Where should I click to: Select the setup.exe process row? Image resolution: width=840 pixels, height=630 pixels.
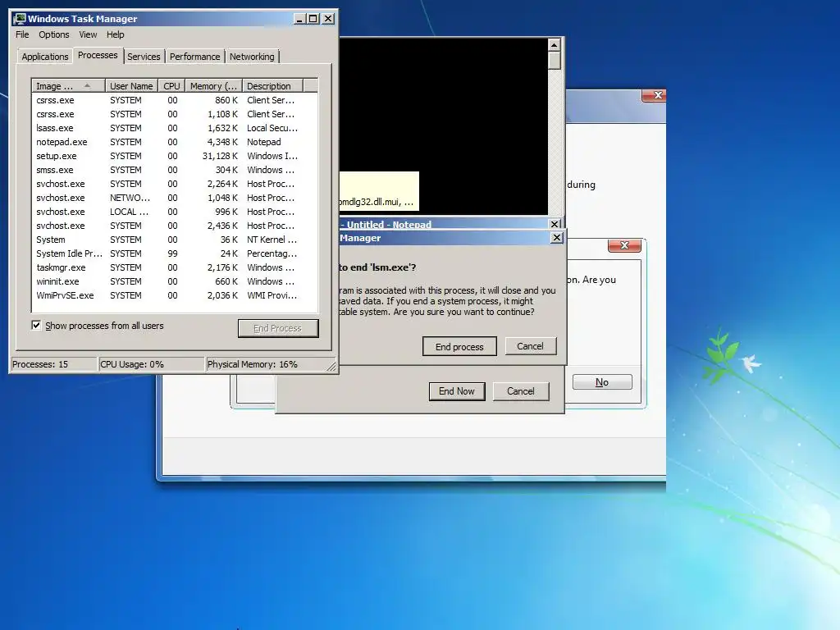click(x=175, y=156)
